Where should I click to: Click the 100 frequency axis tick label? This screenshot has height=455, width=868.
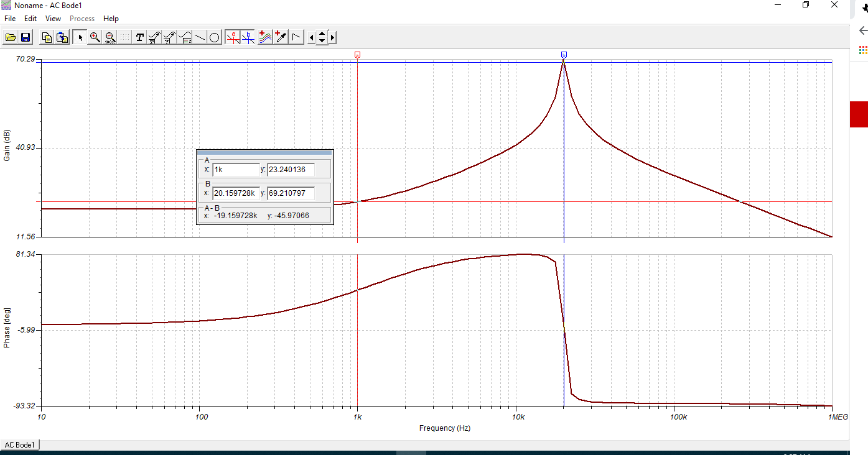pos(201,416)
